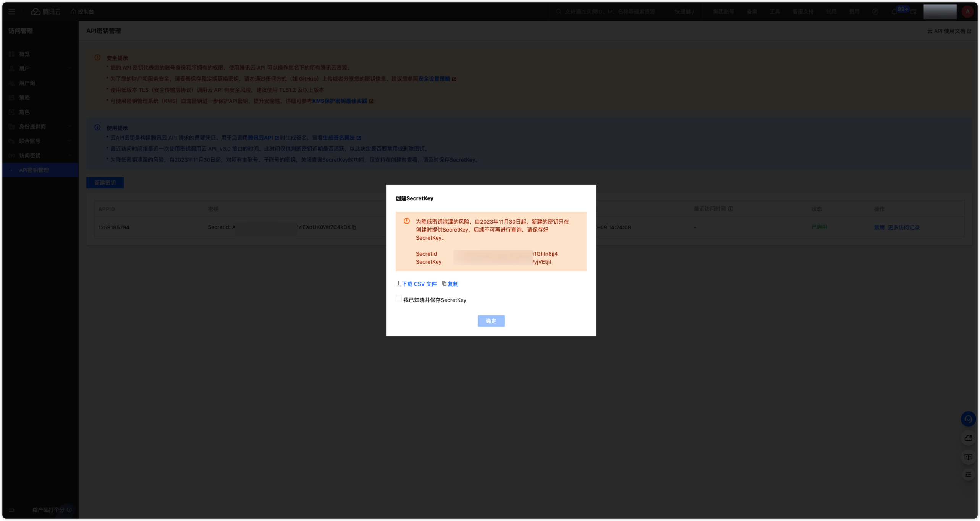Open the 工具 menu in top bar
Screen dimensions: 980x521
(775, 11)
